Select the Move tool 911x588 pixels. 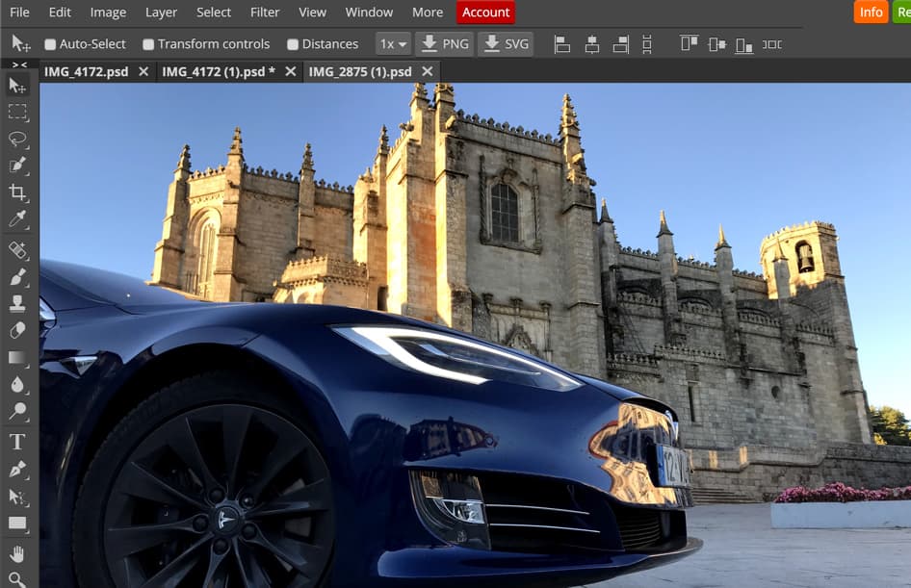pyautogui.click(x=17, y=84)
